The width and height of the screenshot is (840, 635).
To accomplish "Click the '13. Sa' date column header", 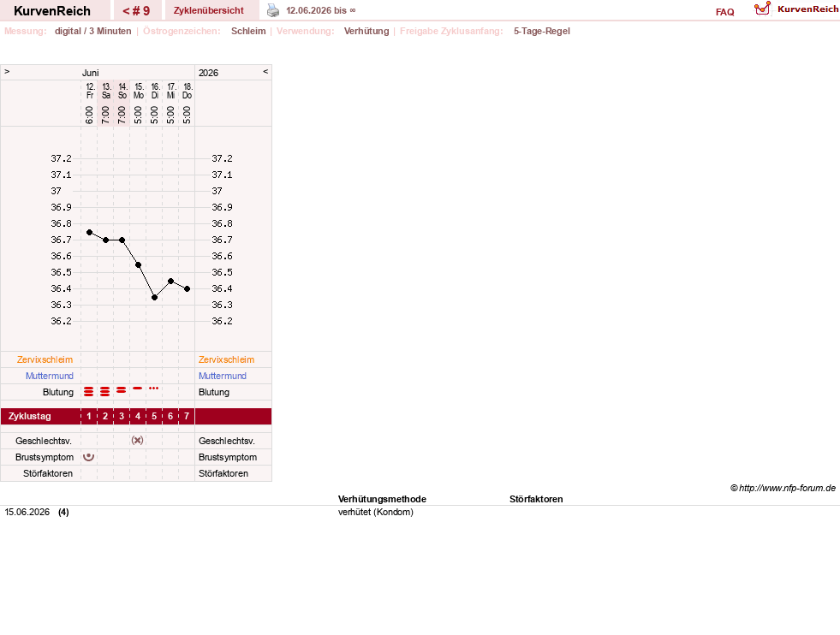I will (x=106, y=91).
